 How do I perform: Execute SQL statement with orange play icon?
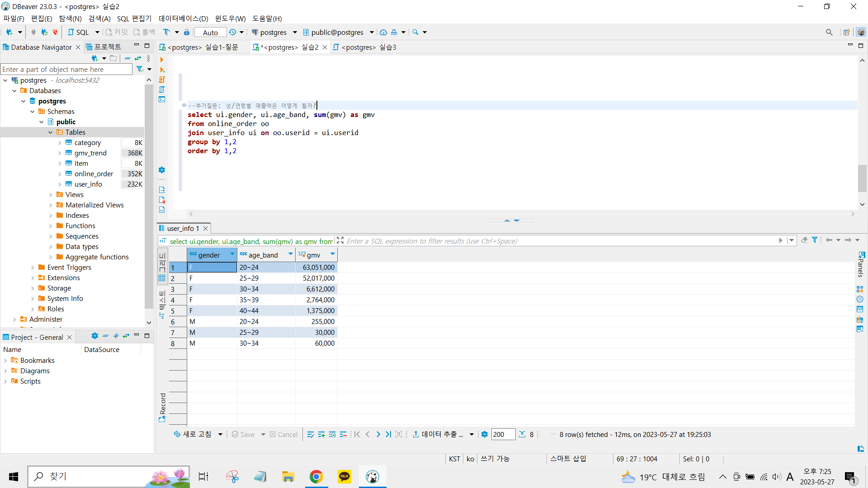[x=161, y=60]
